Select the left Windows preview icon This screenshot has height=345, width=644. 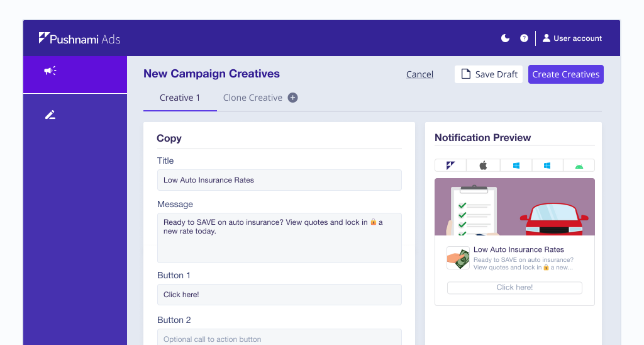click(x=516, y=166)
